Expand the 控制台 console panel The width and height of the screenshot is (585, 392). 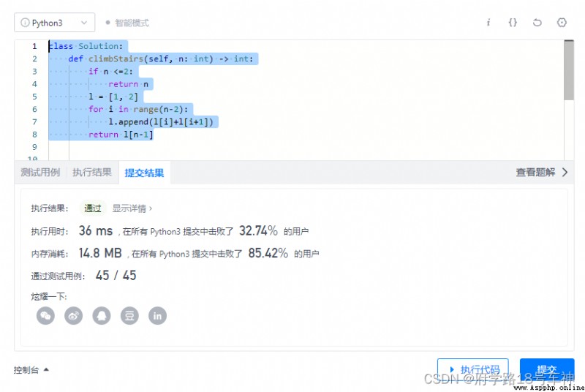point(31,370)
